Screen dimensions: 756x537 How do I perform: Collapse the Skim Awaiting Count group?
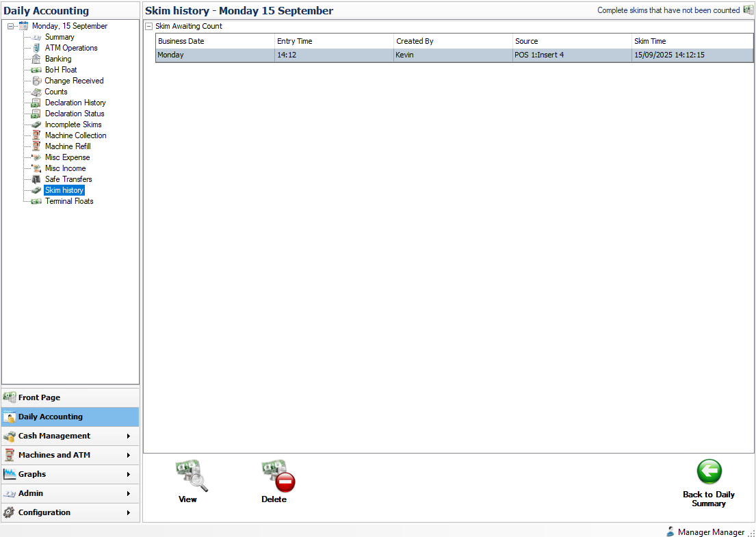[x=148, y=26]
